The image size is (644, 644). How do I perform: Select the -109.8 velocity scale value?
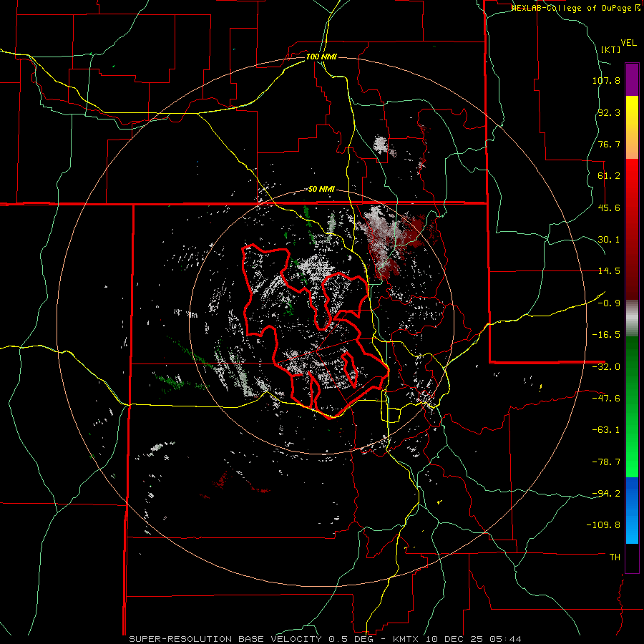point(604,525)
